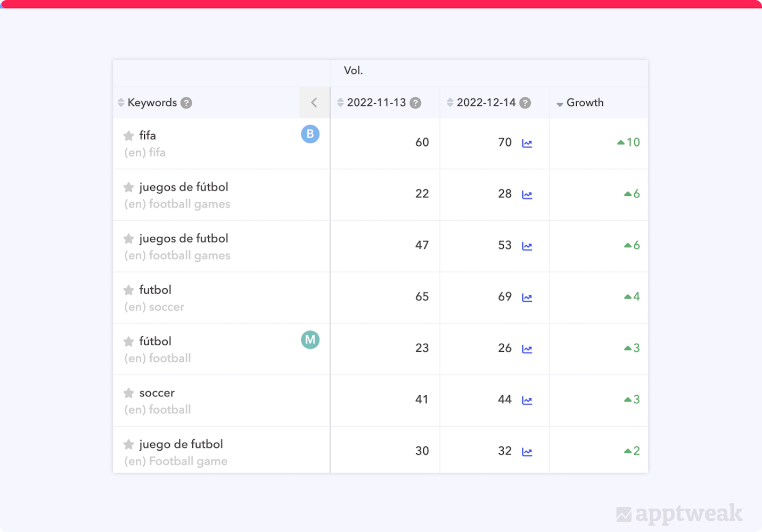Click the chart icon next to soccer's volume 44
762x532 pixels.
point(527,401)
